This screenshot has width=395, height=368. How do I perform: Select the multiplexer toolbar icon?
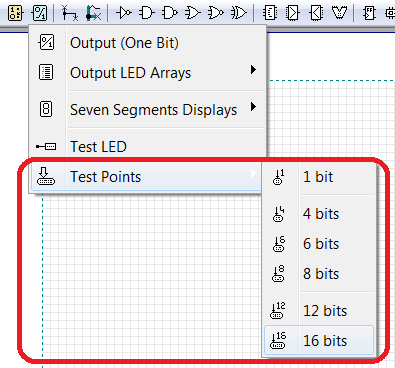[293, 13]
